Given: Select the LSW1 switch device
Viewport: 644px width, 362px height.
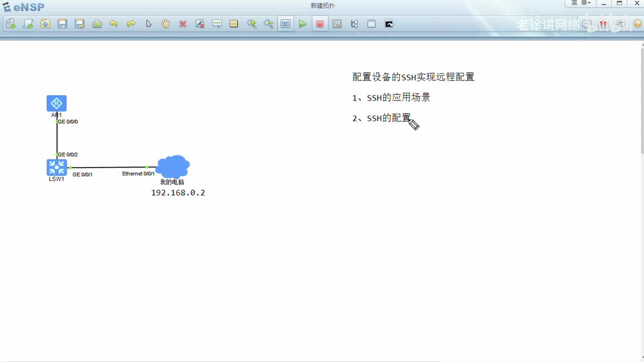Looking at the screenshot, I should click(56, 167).
